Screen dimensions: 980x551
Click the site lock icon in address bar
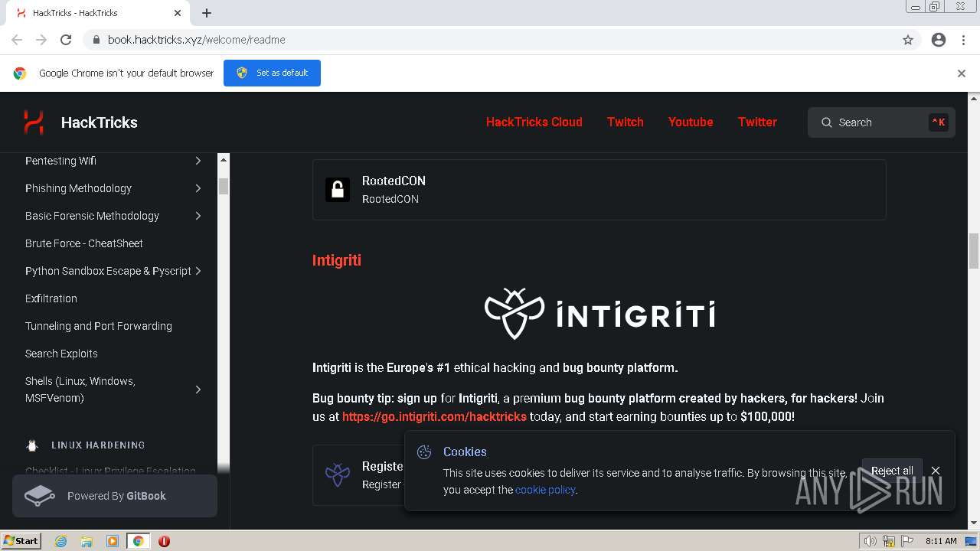click(x=96, y=40)
